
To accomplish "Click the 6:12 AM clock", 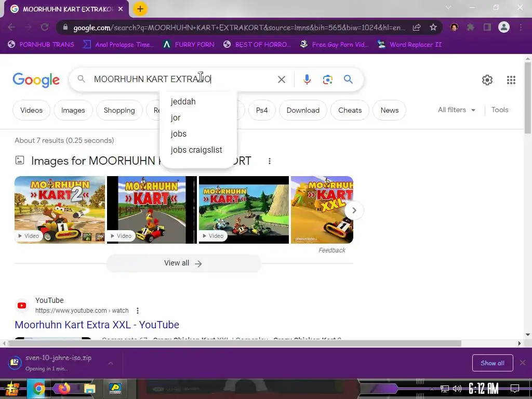I will [x=484, y=388].
